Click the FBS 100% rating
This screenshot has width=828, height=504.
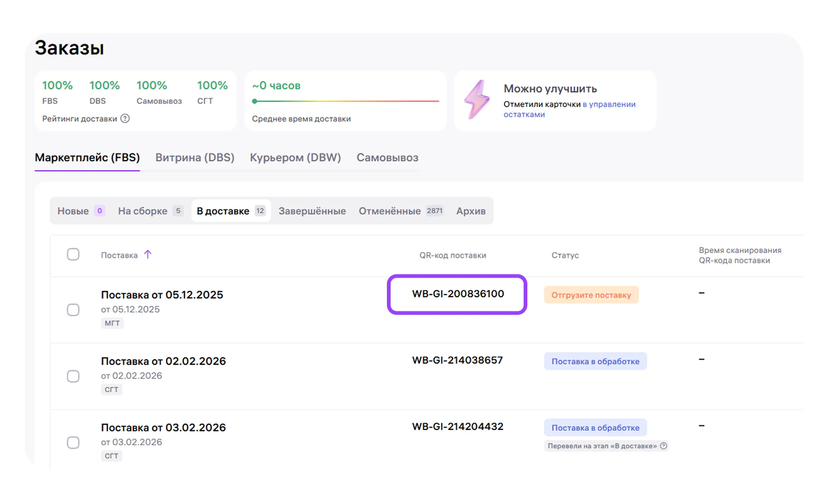click(57, 92)
